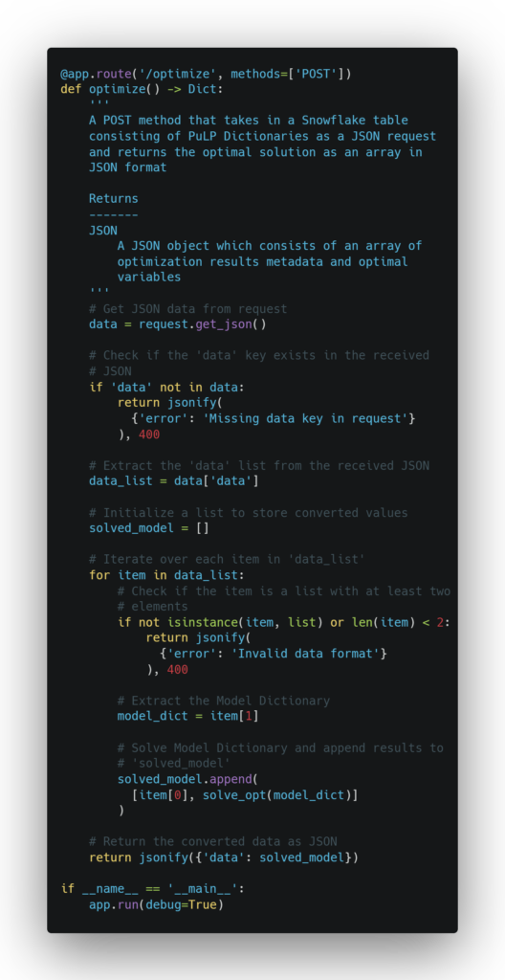Click the first 400 status code
This screenshot has height=980, width=505.
point(149,434)
